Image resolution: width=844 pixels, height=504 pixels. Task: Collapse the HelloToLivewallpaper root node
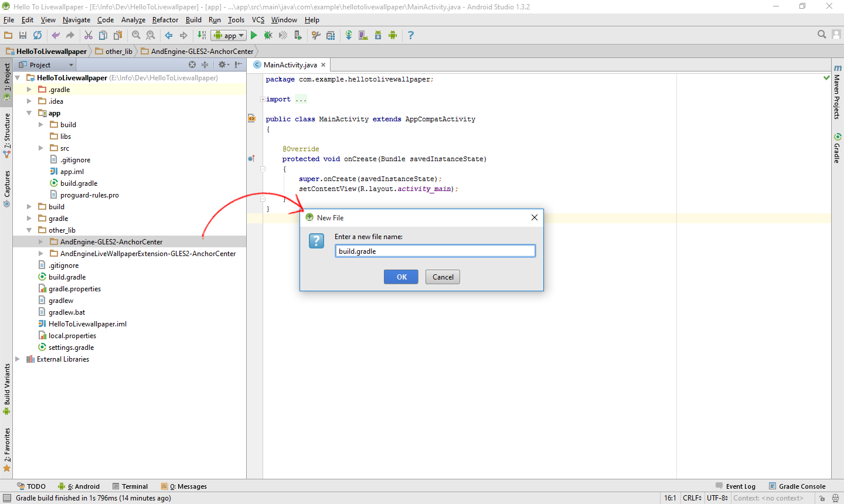(x=18, y=78)
